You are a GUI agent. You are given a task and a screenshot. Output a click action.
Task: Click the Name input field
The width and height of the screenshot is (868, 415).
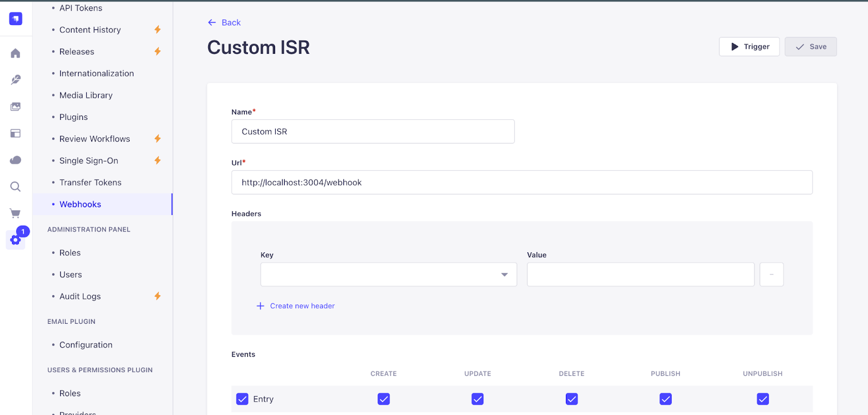tap(373, 131)
